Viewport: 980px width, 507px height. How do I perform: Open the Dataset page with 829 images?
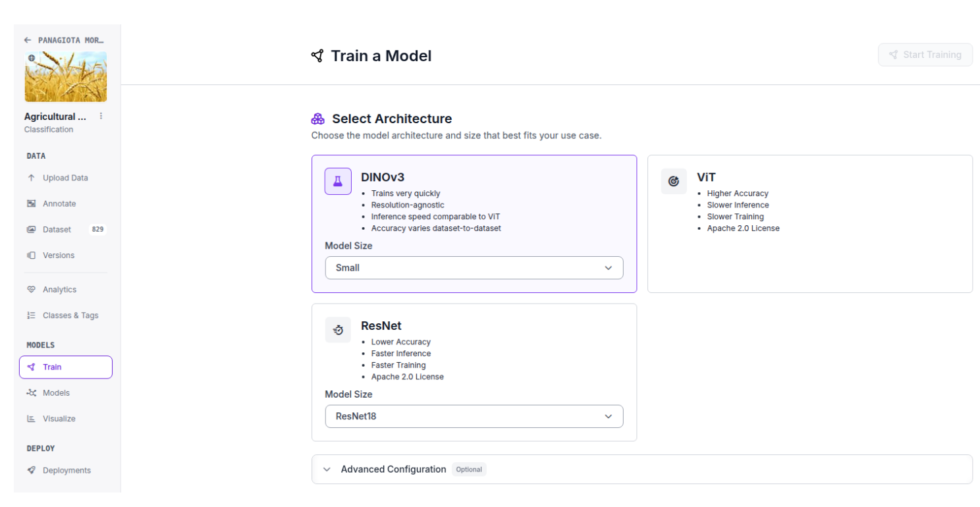[57, 229]
